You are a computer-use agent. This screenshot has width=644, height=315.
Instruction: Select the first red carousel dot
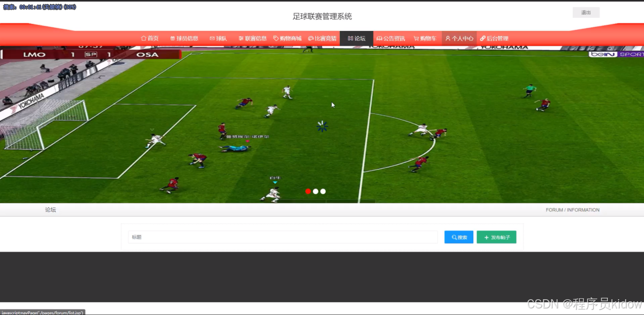[308, 192]
